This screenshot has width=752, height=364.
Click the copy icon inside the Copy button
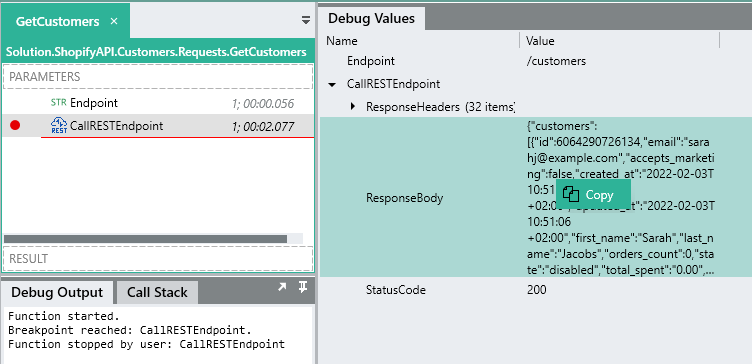click(571, 194)
